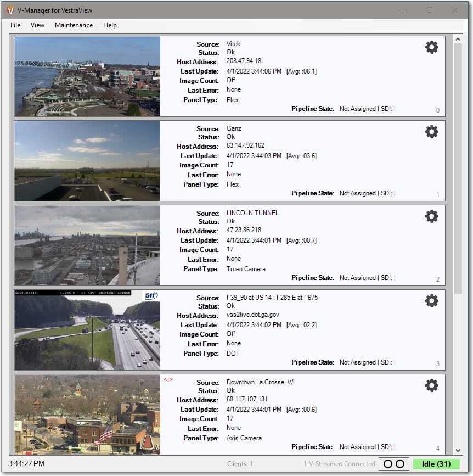Select the Ganz parking lot camera thumbnail
473x476 pixels.
[87, 161]
